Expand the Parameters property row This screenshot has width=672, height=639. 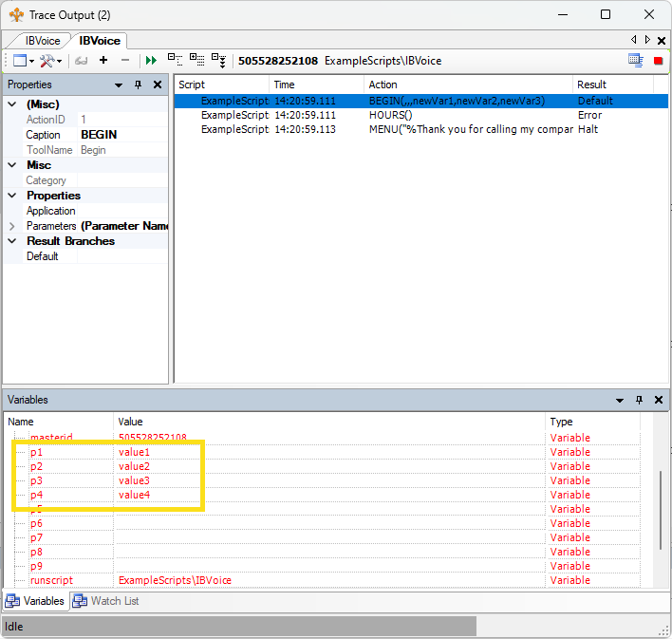tap(12, 226)
